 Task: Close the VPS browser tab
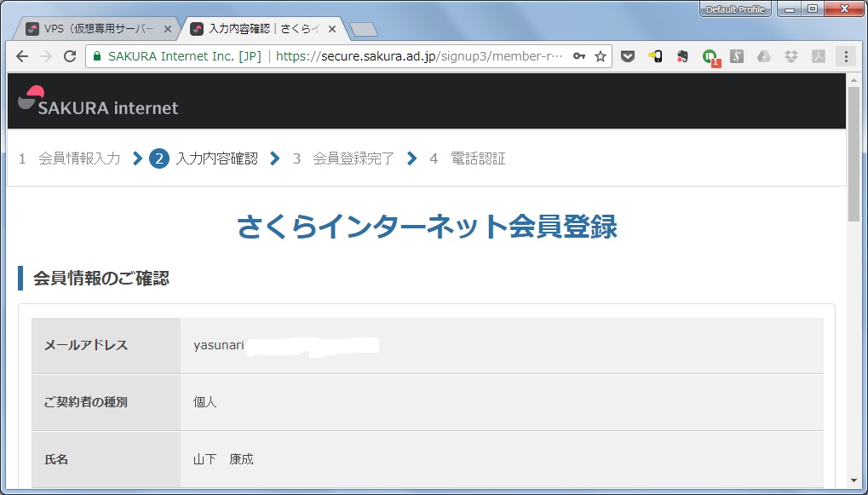pos(168,29)
